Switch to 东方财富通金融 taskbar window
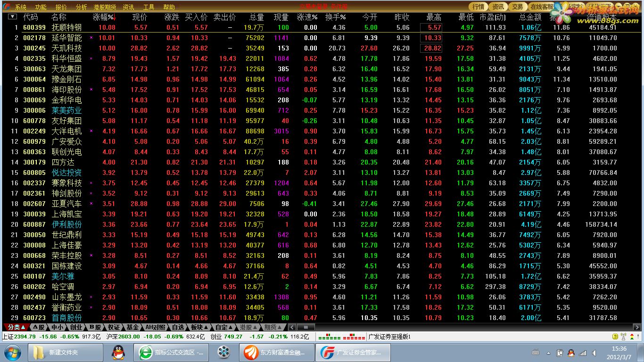The image size is (644, 362). coord(277,352)
